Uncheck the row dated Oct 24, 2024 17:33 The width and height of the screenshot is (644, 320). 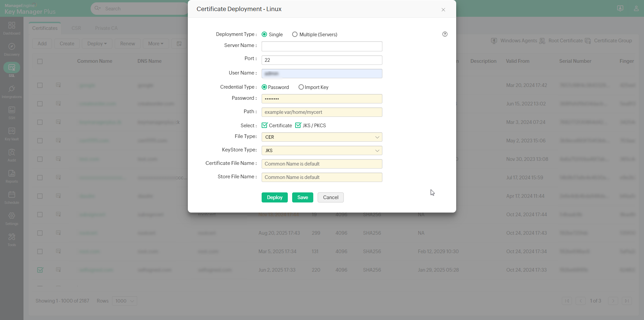pos(40,270)
